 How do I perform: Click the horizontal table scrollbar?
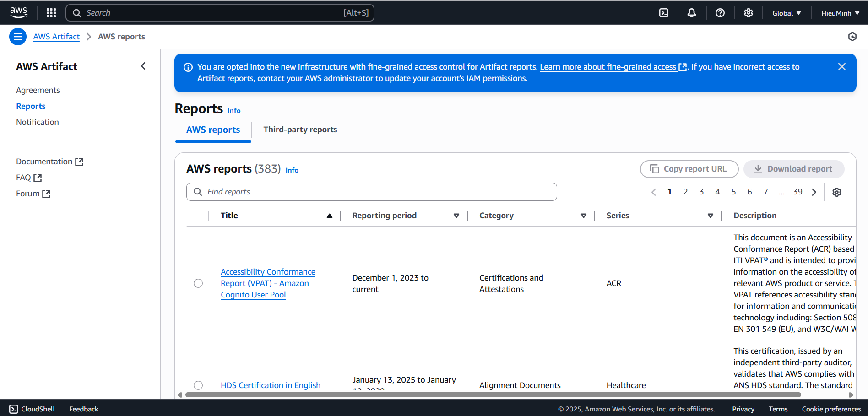coord(494,394)
